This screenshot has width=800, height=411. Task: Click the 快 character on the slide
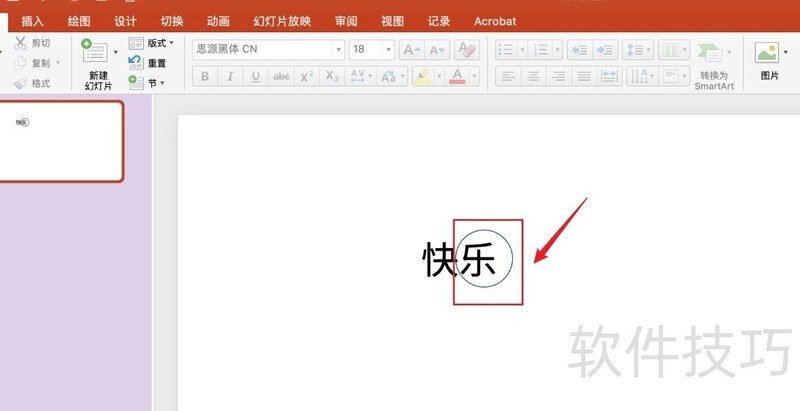coord(440,260)
